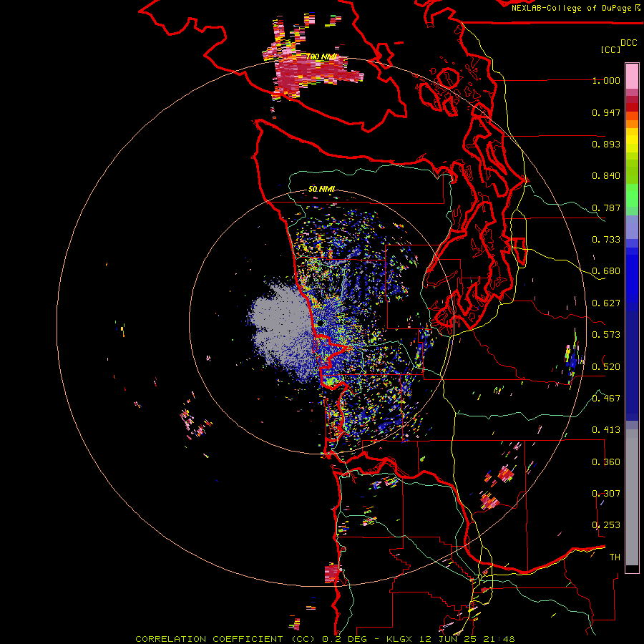
Task: Select the 0.733 scale value
Action: point(606,240)
